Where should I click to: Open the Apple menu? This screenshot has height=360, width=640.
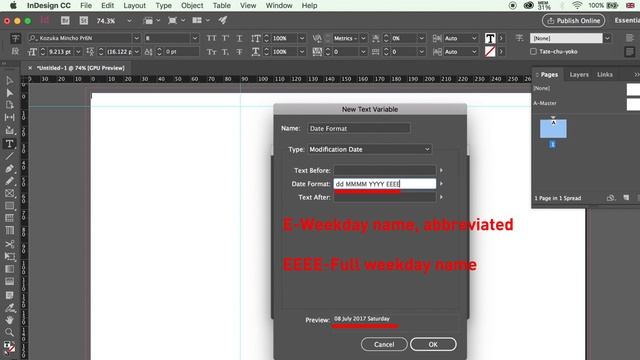[13, 6]
